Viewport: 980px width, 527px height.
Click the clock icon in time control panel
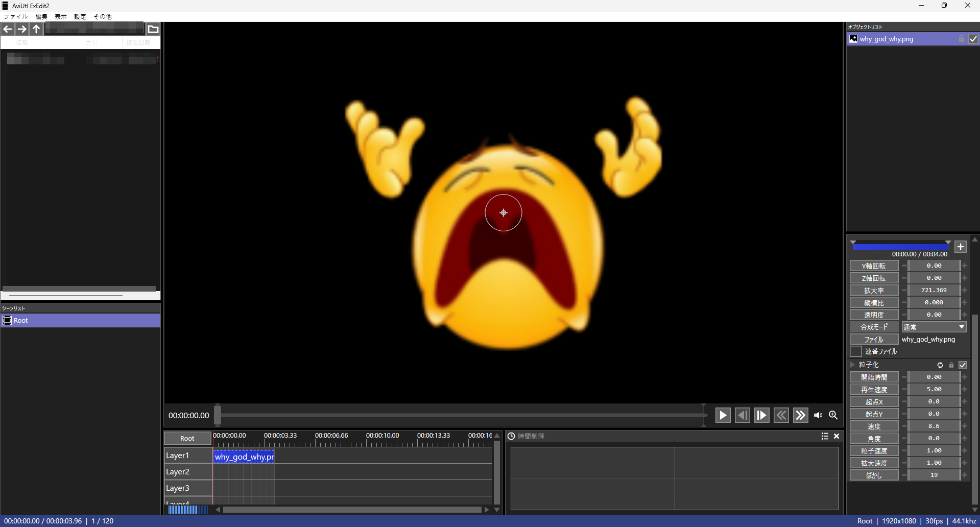click(511, 436)
